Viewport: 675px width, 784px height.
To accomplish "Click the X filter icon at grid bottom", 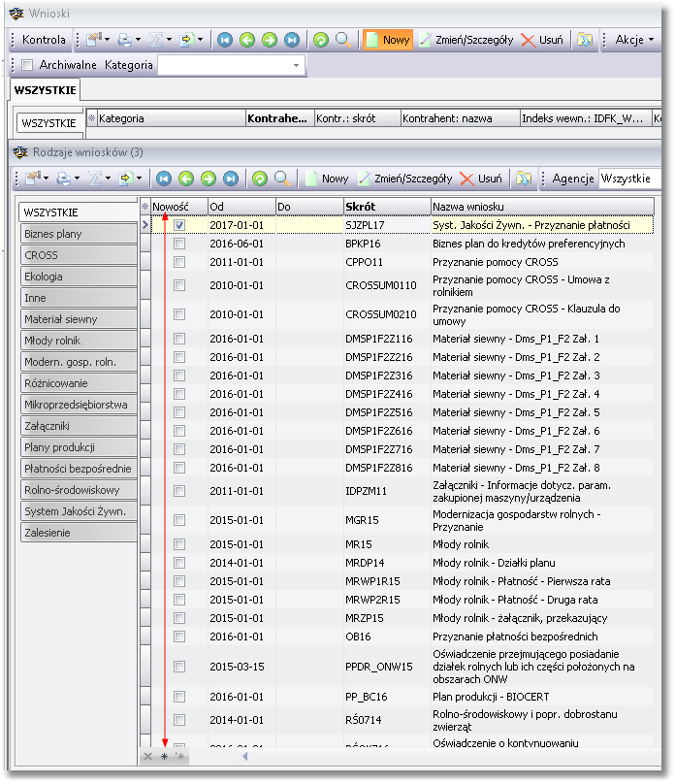I will pyautogui.click(x=147, y=757).
